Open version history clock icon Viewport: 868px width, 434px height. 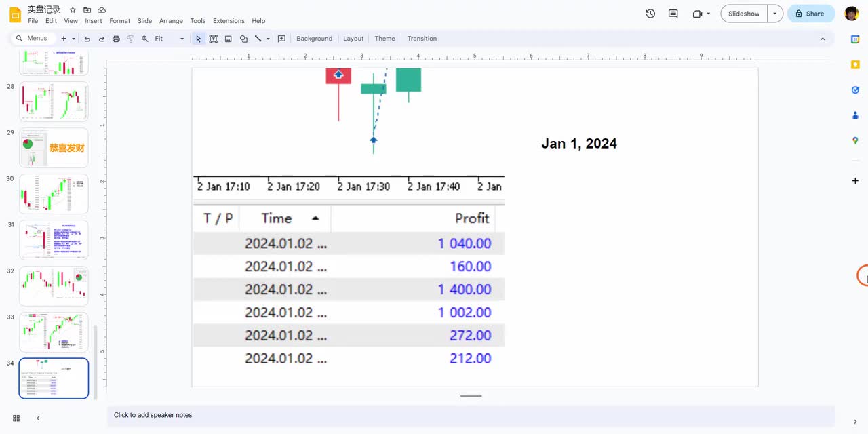650,14
